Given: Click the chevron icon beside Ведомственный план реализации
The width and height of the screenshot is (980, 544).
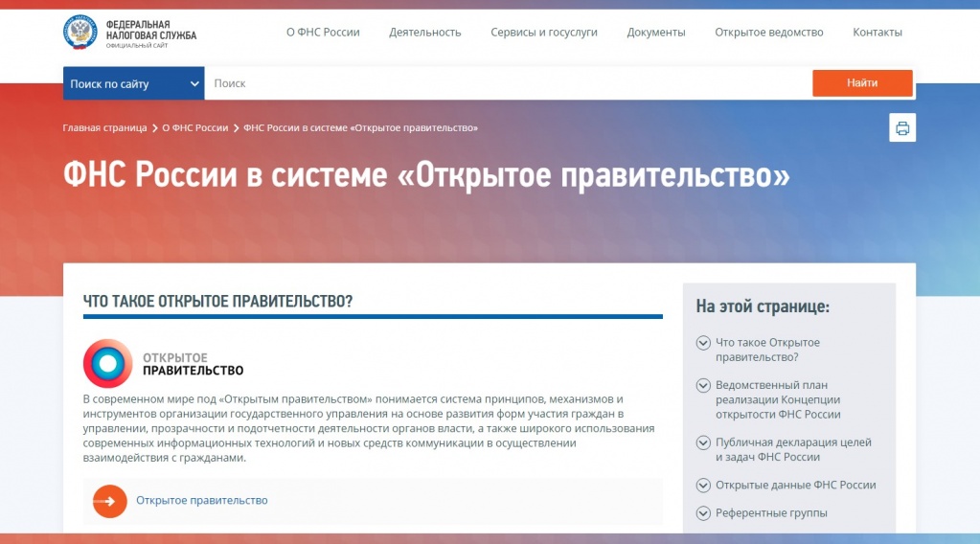Looking at the screenshot, I should click(x=703, y=385).
